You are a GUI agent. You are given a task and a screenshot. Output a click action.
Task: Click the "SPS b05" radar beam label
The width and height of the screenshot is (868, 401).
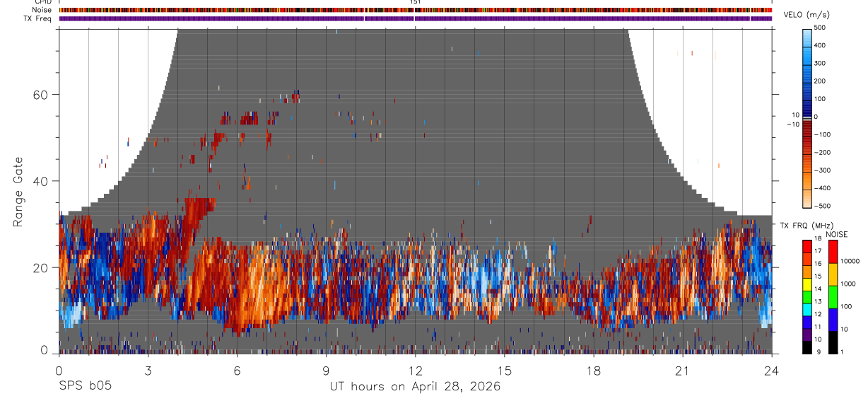85,386
